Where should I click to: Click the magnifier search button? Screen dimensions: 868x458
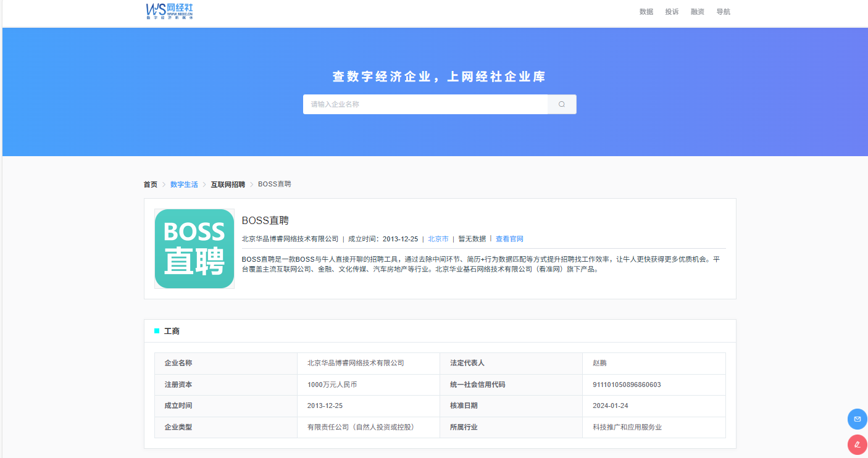(562, 104)
